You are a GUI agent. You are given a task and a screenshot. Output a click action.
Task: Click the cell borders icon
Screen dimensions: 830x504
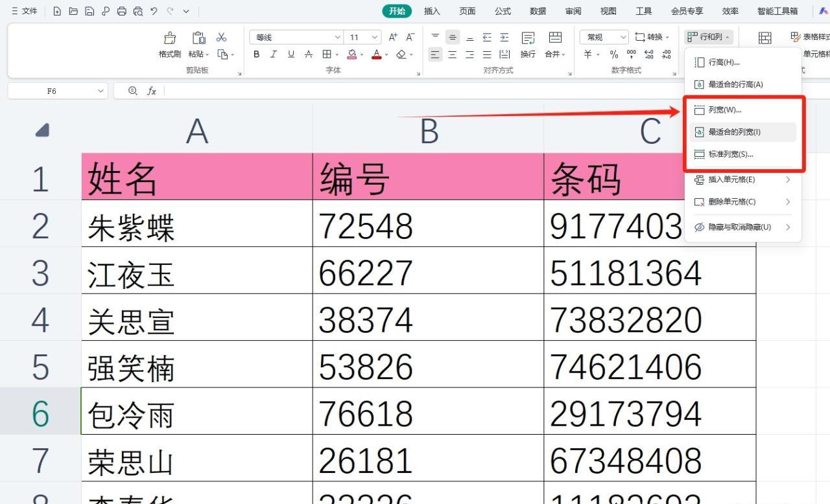point(327,54)
